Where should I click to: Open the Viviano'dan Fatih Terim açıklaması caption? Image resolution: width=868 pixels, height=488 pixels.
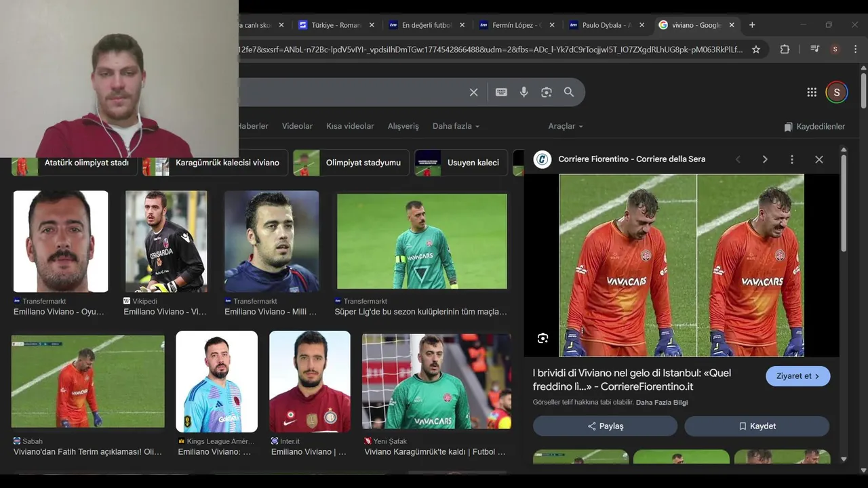coord(87,451)
